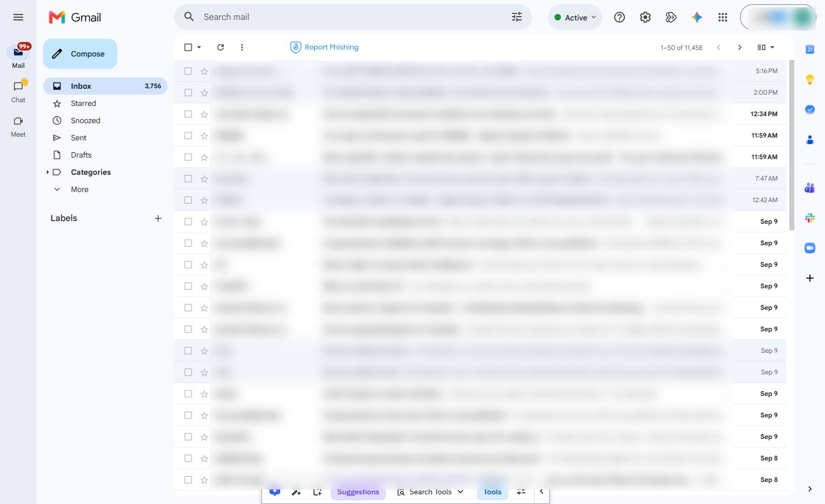This screenshot has width=825, height=504.
Task: Compose a new email
Action: [x=80, y=54]
